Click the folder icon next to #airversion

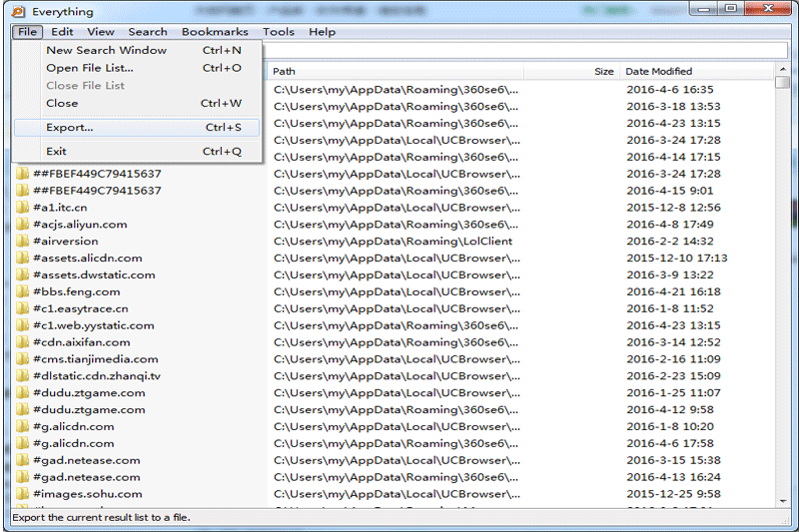pyautogui.click(x=22, y=242)
